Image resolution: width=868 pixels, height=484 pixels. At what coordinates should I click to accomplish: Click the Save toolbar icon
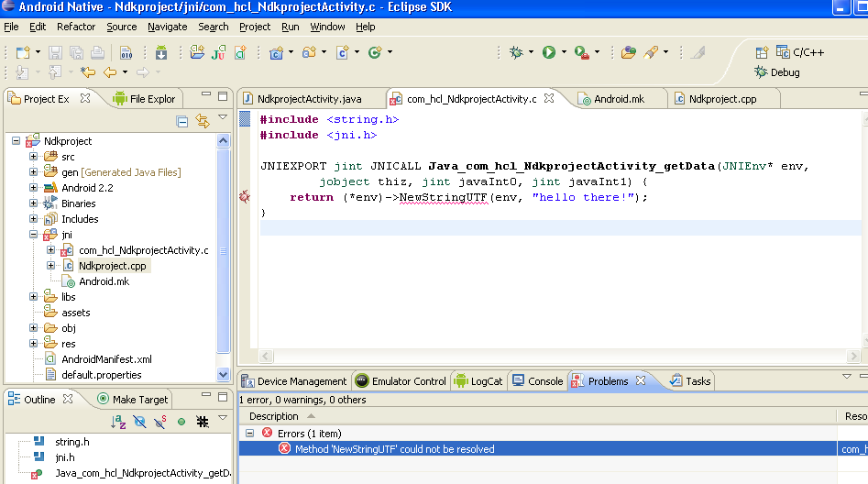(55, 52)
